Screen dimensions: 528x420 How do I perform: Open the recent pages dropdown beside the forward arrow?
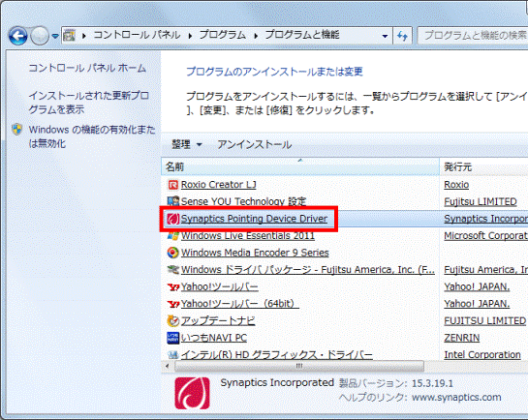tap(55, 35)
